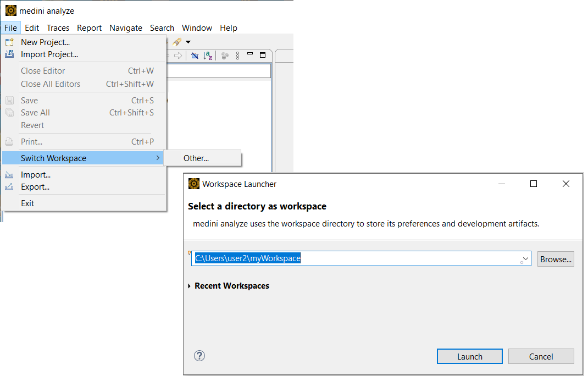Select the Switch Workspace menu entry
Screen dimensions: 588x381
click(x=84, y=158)
